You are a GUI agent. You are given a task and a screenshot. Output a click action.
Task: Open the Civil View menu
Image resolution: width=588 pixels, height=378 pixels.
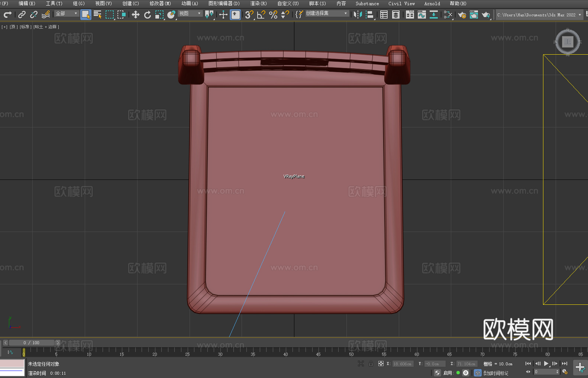(401, 3)
